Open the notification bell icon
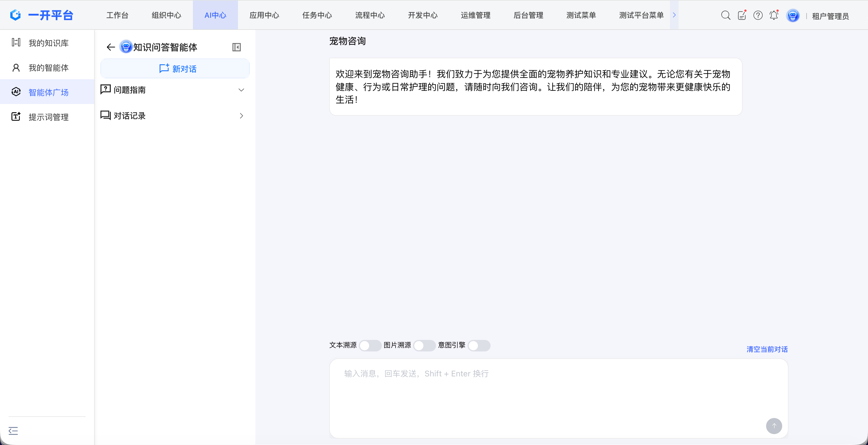The width and height of the screenshot is (868, 445). point(774,15)
